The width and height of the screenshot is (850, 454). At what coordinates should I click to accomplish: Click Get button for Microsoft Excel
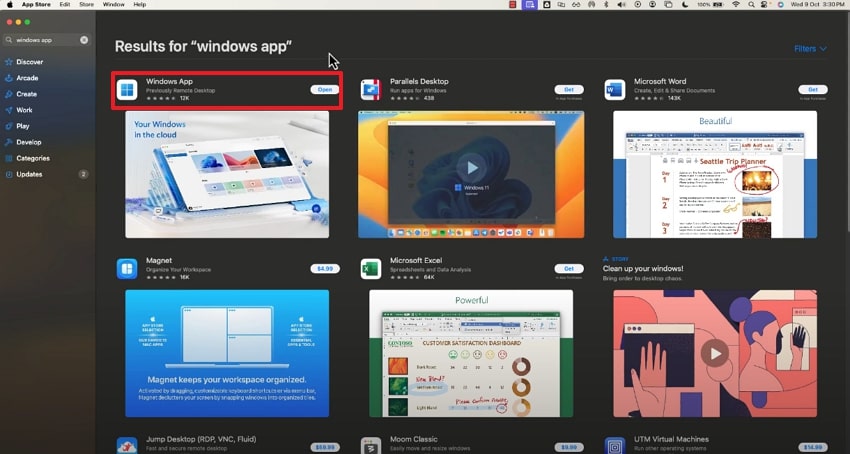tap(569, 268)
